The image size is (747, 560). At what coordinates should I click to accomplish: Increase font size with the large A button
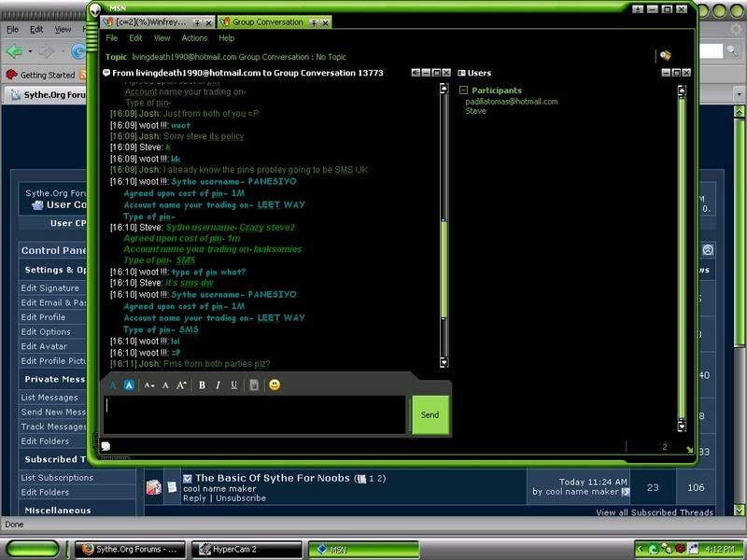coord(181,385)
